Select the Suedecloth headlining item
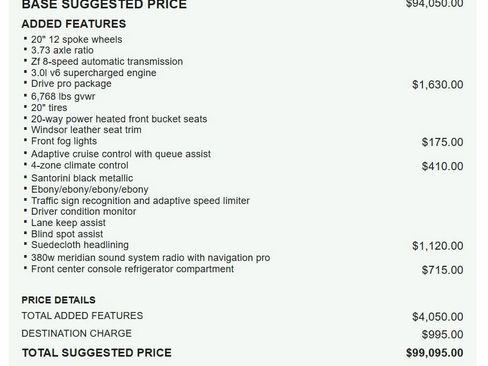The height and width of the screenshot is (366, 488). tap(80, 245)
